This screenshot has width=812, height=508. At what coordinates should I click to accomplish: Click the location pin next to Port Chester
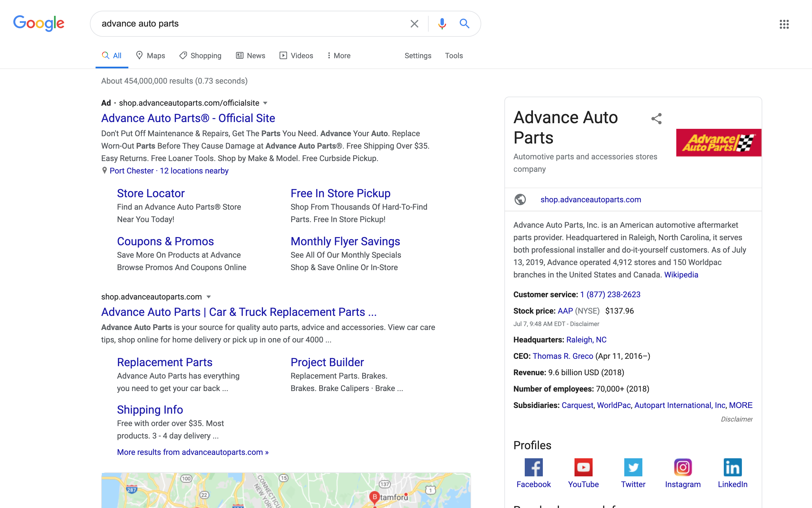[x=105, y=171]
